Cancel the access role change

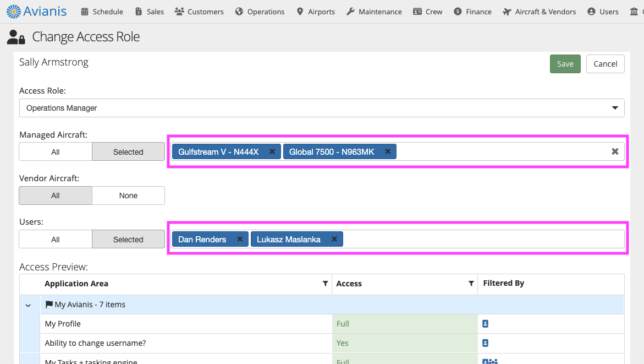pos(605,64)
